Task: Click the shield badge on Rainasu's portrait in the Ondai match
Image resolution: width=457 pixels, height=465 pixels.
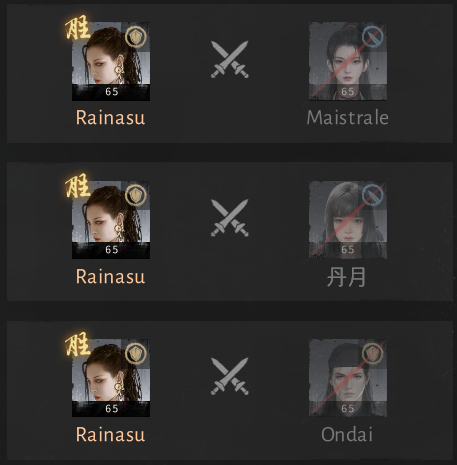Action: coord(136,354)
